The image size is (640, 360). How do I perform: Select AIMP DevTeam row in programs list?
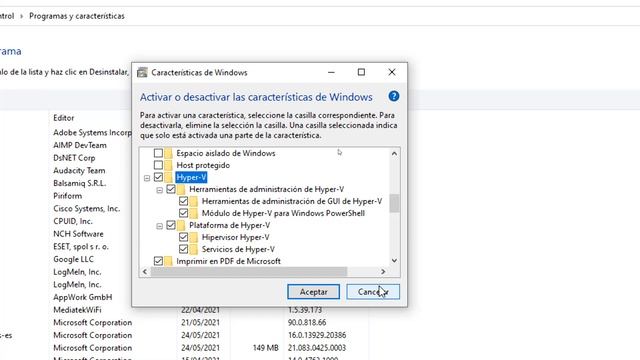coord(80,145)
